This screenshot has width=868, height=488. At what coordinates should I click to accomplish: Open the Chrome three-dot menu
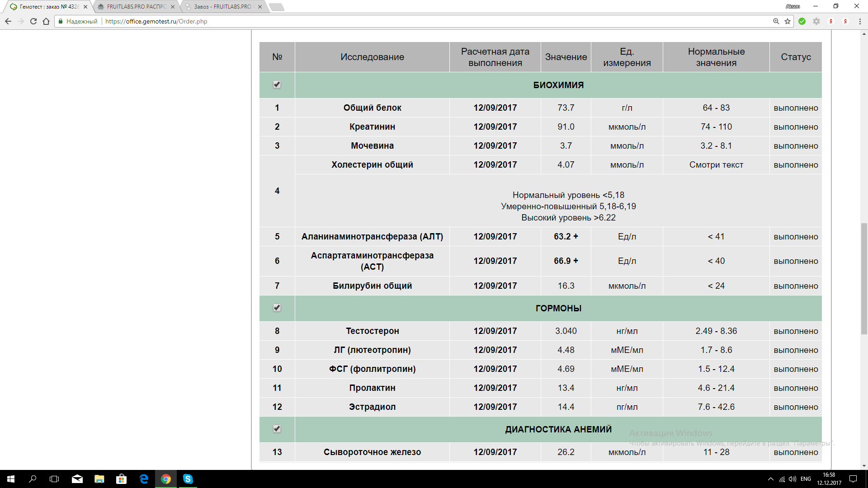point(860,21)
